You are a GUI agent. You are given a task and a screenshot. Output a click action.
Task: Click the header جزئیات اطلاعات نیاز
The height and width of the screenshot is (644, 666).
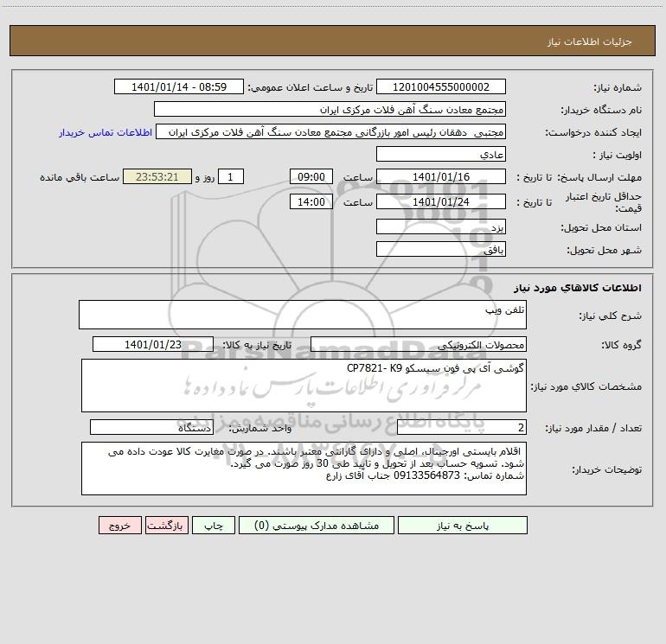[590, 41]
